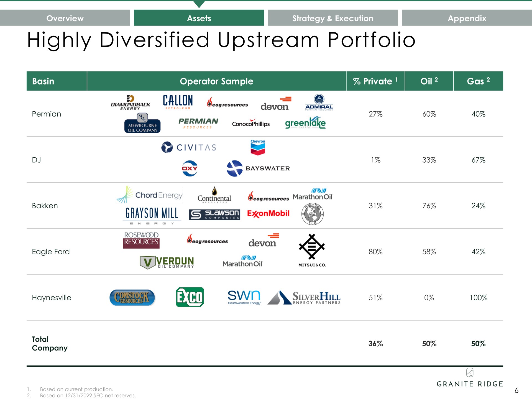Screen dimensions: 532x399
Task: Click DJ's 67% gas value
Action: point(479,160)
